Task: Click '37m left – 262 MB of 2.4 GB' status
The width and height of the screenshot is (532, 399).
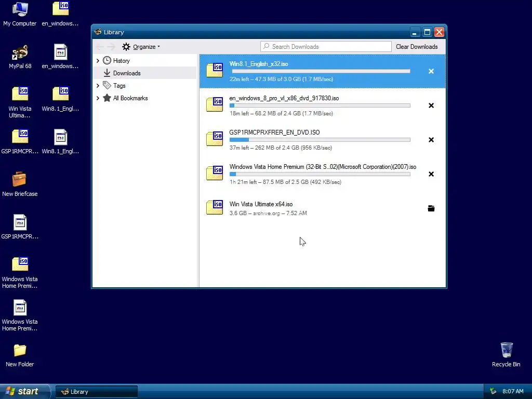Action: tap(281, 148)
